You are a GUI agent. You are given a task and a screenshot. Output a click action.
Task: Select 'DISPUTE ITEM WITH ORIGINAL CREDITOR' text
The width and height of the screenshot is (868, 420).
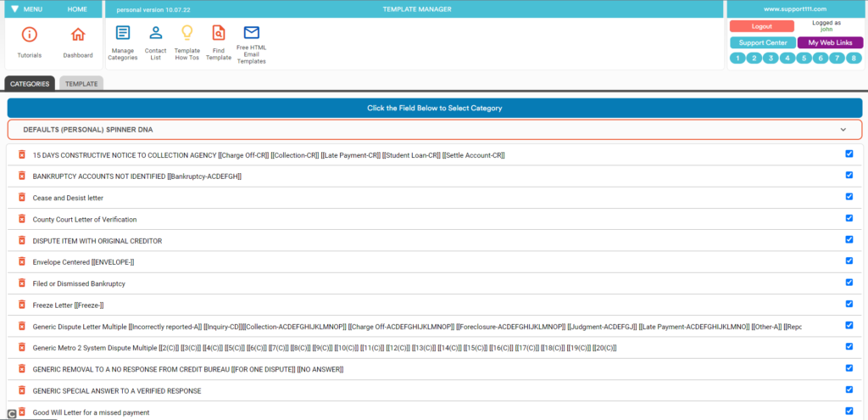pos(97,241)
